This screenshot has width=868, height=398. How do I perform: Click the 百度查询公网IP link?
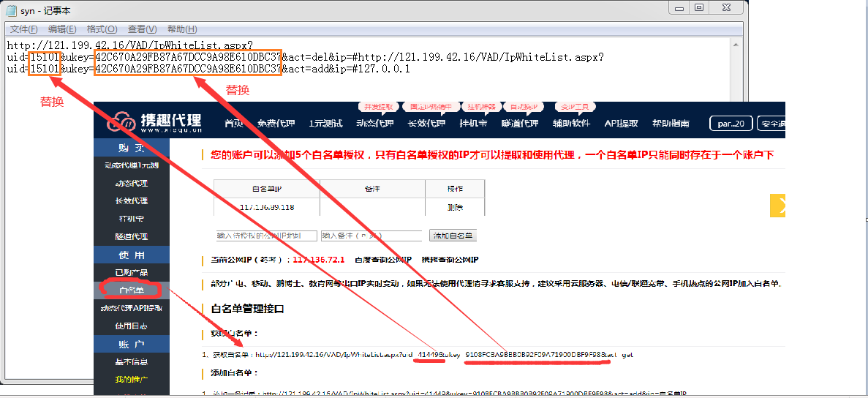pyautogui.click(x=384, y=260)
